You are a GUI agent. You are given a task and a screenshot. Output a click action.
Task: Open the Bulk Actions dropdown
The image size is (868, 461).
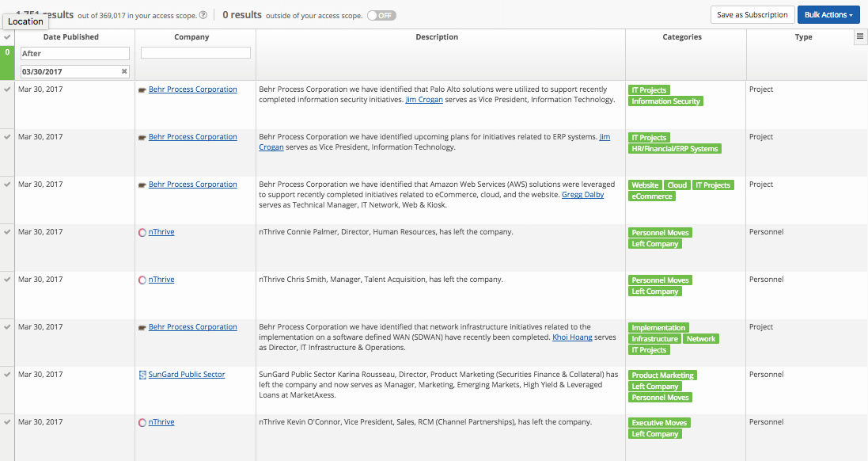point(828,14)
